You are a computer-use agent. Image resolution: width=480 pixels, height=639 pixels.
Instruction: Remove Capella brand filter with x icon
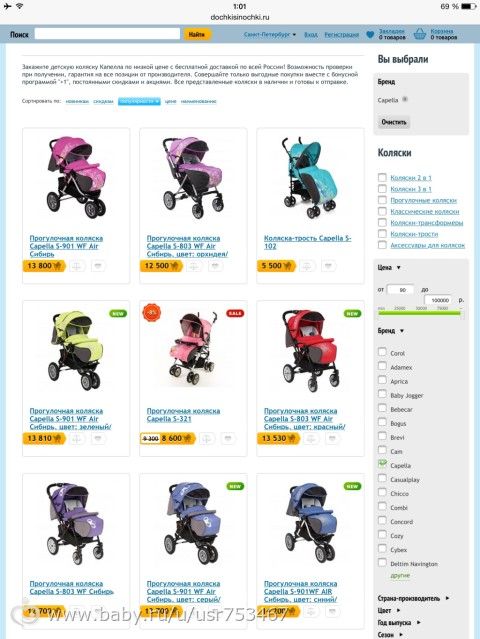coord(405,99)
